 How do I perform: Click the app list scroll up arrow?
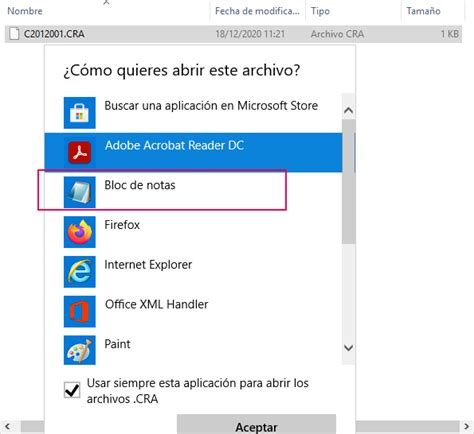tap(348, 110)
